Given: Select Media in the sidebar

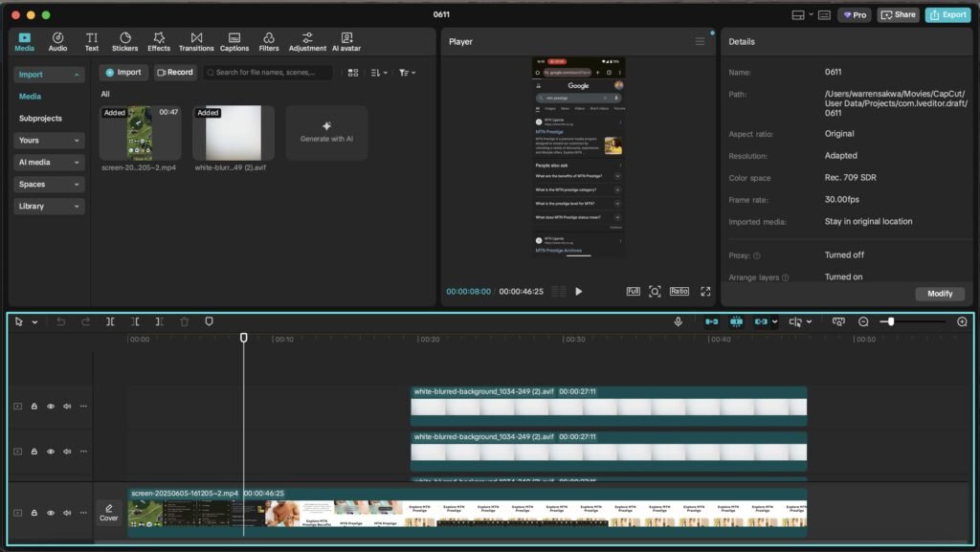Looking at the screenshot, I should (x=30, y=97).
